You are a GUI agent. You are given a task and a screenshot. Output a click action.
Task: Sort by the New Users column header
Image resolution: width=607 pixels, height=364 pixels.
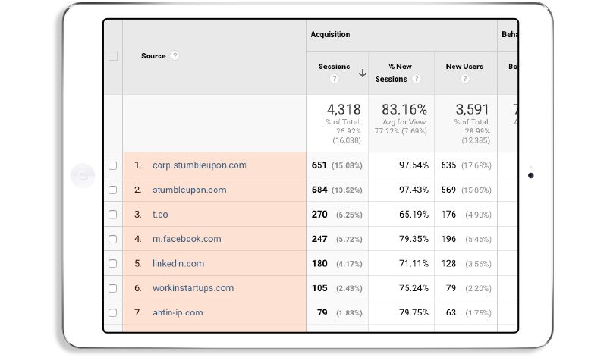[464, 67]
